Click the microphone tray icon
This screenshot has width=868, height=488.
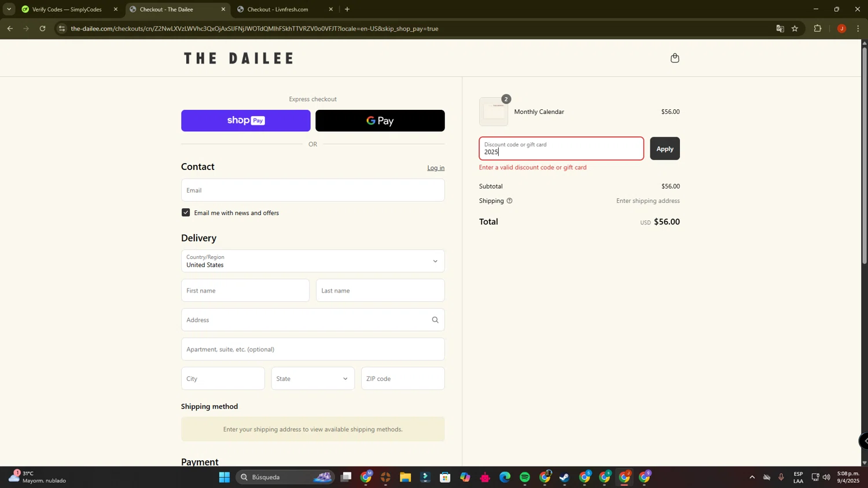click(781, 477)
